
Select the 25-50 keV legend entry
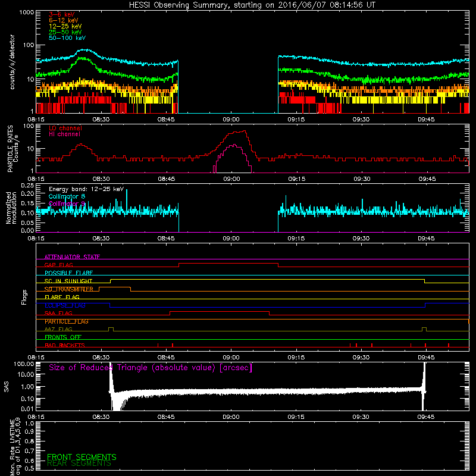tap(65, 32)
